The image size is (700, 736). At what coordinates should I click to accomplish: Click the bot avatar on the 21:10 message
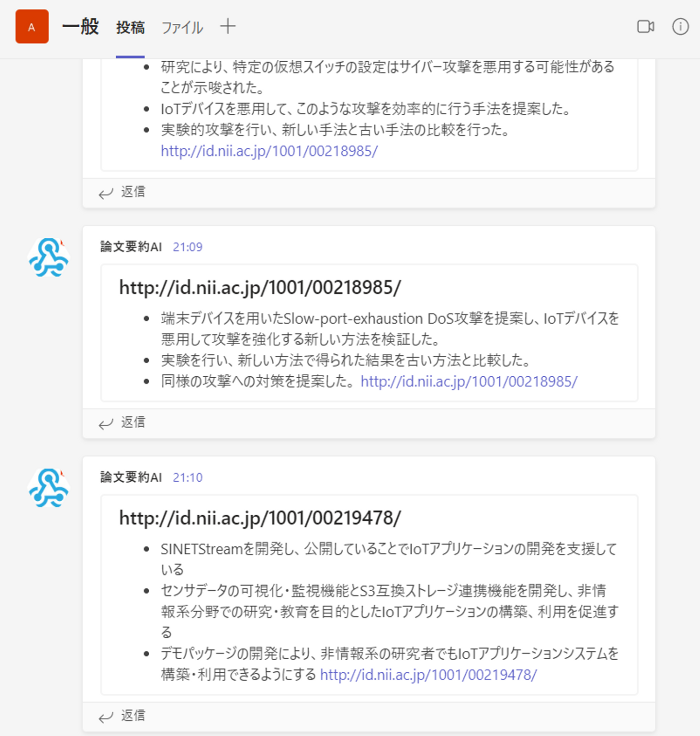pos(48,488)
